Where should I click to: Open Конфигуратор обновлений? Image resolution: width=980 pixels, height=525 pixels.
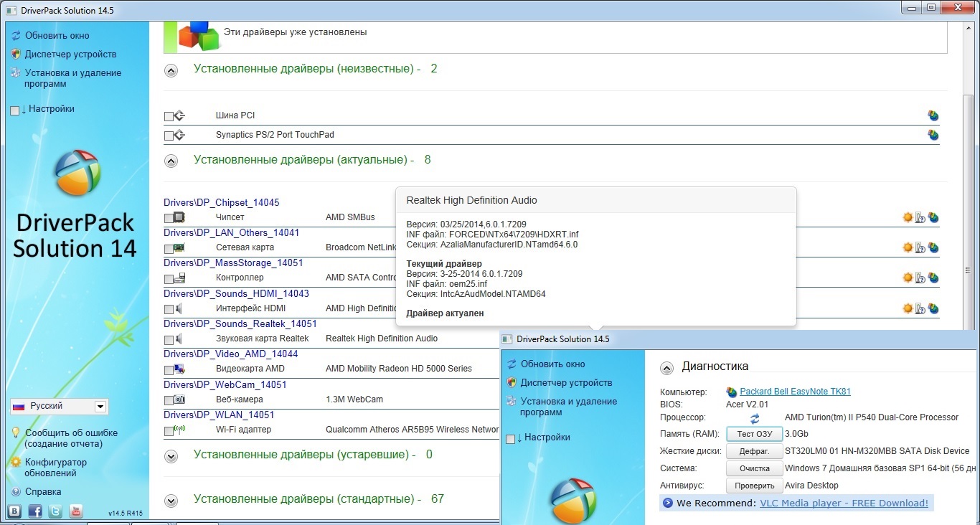click(56, 468)
